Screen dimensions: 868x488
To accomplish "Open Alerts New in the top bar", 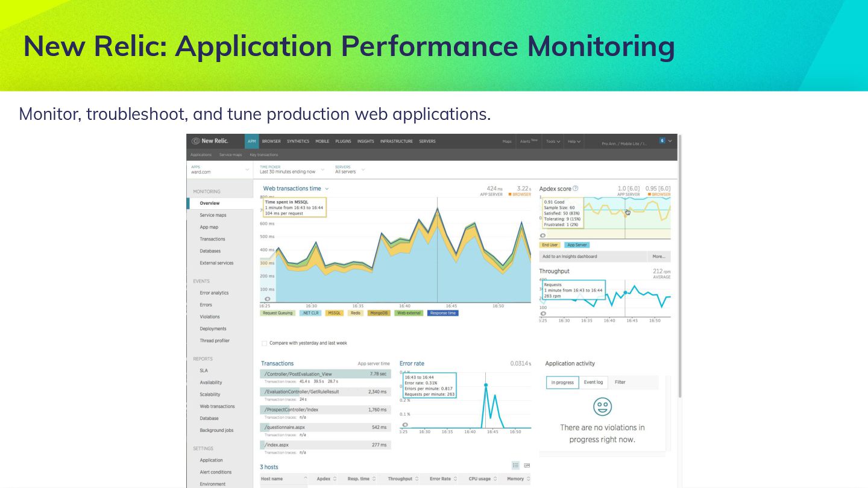I will pyautogui.click(x=528, y=142).
